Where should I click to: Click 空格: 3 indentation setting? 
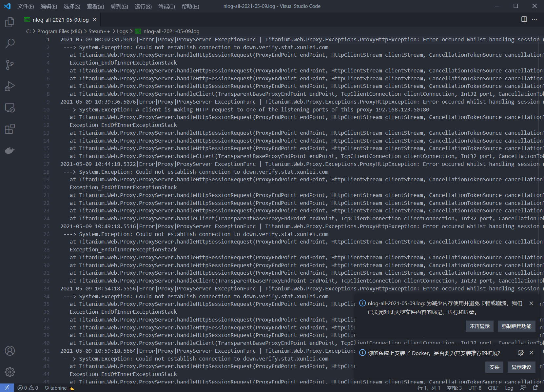[x=454, y=388]
